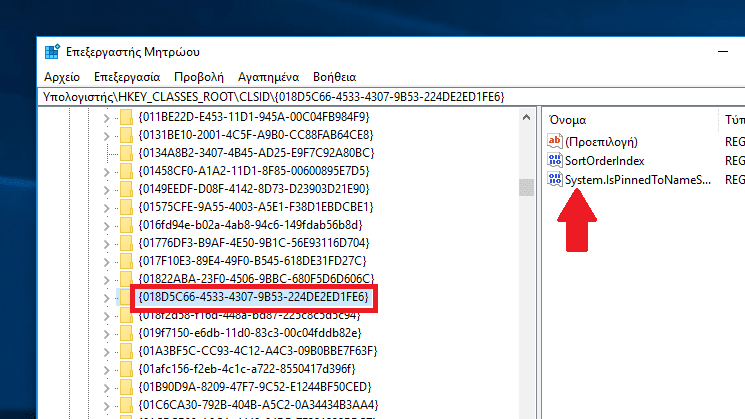Select tree key {01afc156-f2eb-4c1c-a722-8550417d396f}

click(247, 369)
